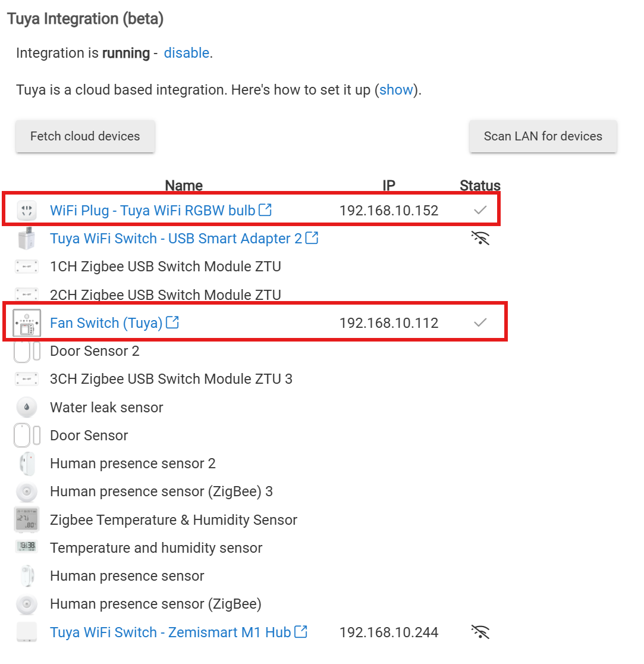Click online checkmark status for Fan Switch

coord(480,322)
